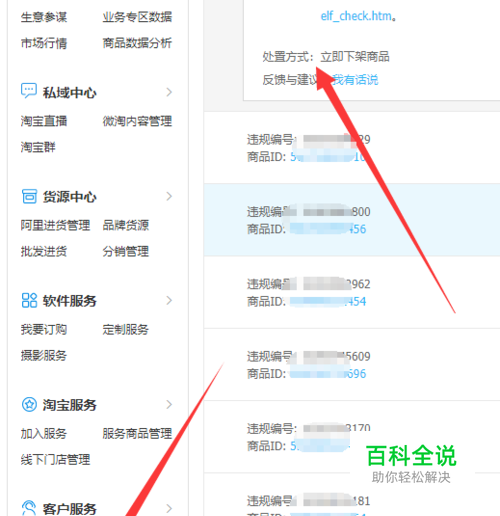The width and height of the screenshot is (500, 516).
Task: Select the 淘宝服务 heading
Action: (x=69, y=405)
